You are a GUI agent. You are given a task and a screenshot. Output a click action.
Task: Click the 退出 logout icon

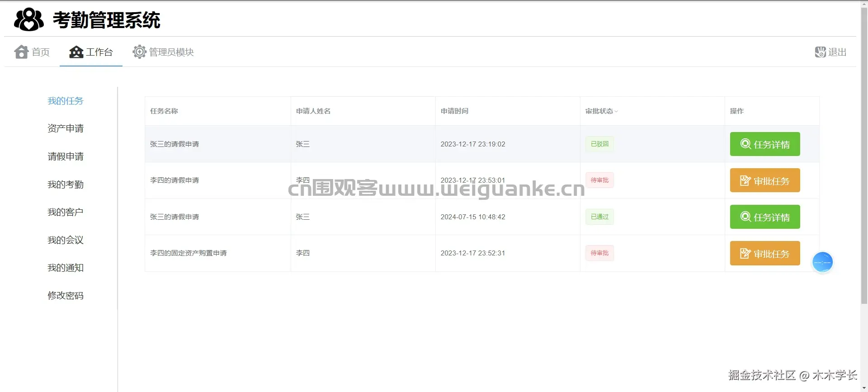tap(820, 52)
